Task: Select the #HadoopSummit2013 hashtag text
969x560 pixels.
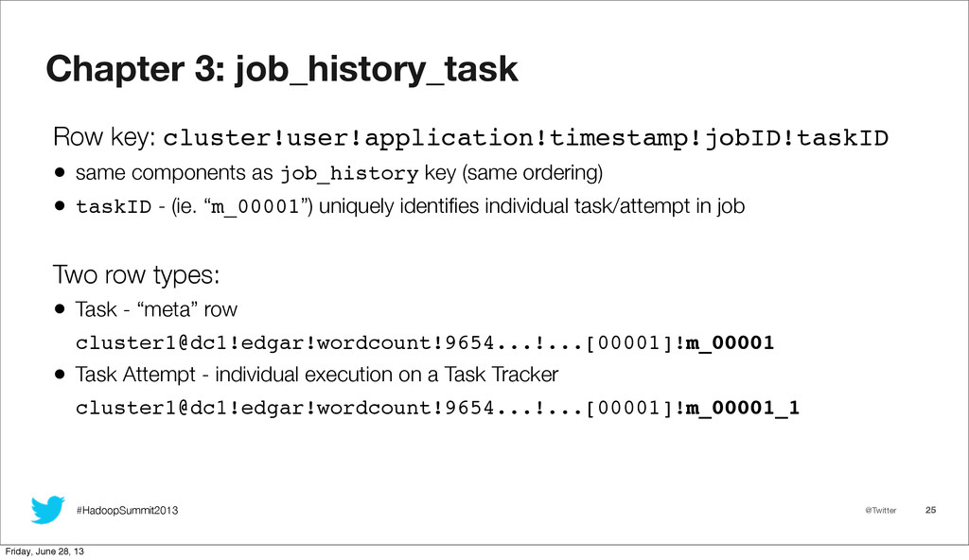Action: click(x=128, y=511)
